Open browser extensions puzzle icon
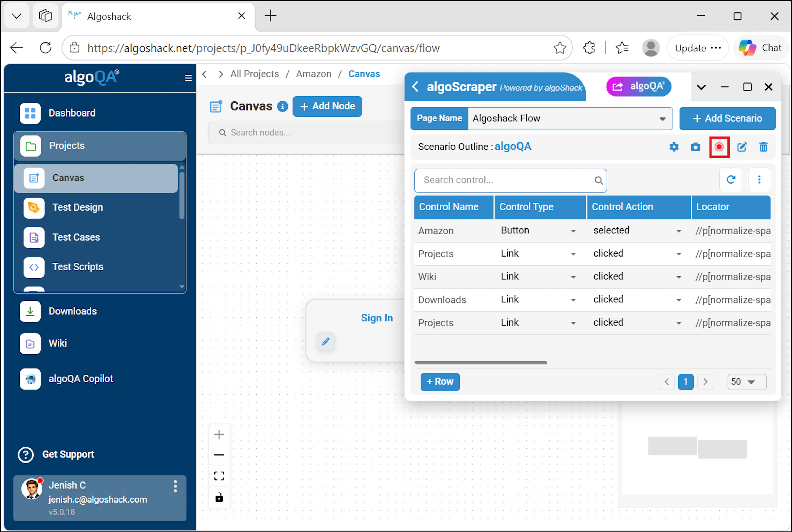Screen dimensions: 792x532 click(589, 48)
